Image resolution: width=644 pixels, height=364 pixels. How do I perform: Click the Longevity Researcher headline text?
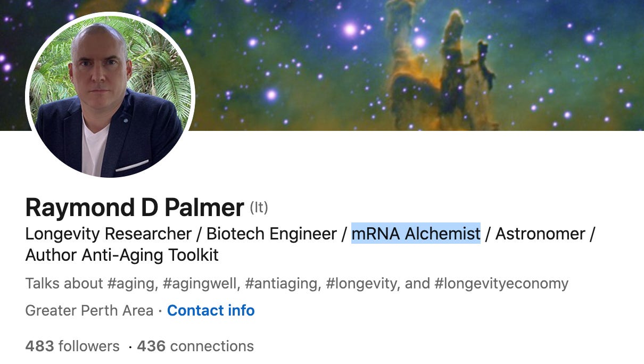tap(109, 234)
